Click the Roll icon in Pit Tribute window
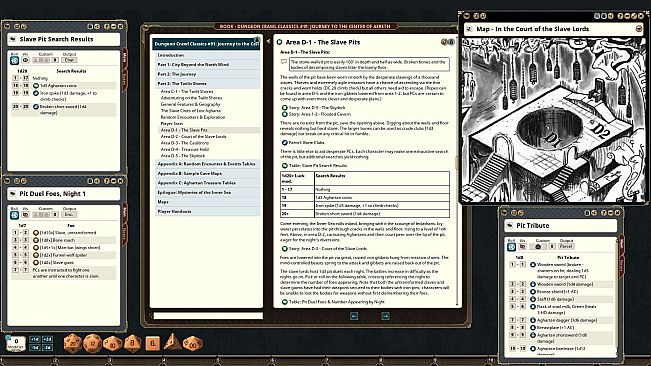Screen dimensions: 651x366 tap(512, 246)
